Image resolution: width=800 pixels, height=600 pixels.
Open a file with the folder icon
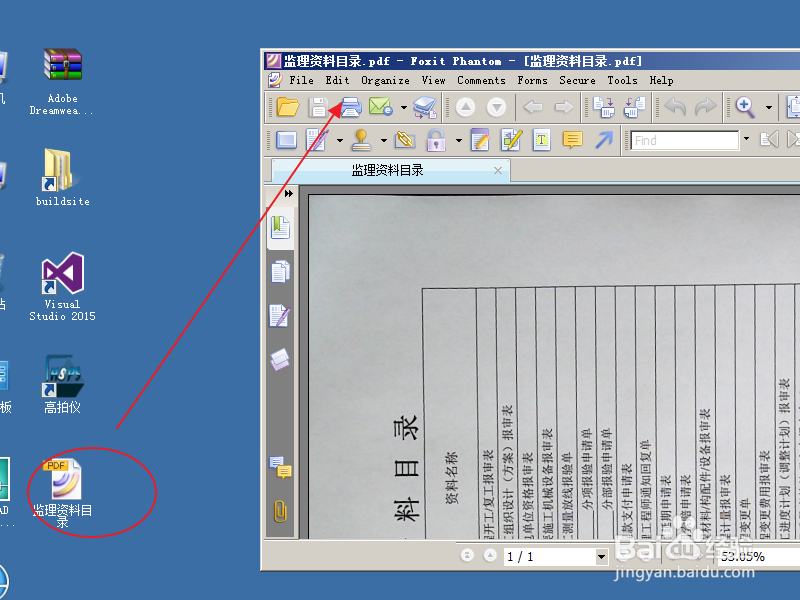[x=288, y=107]
